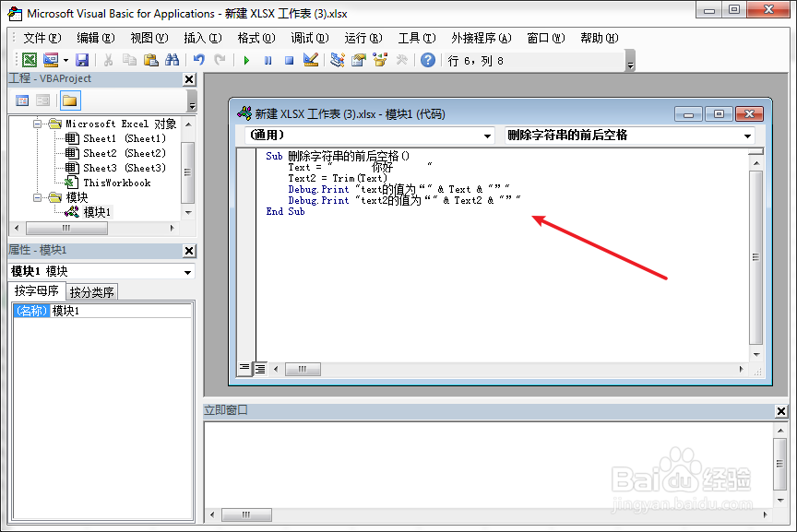Click the Paste clipboard icon
The width and height of the screenshot is (797, 532).
coord(151,60)
